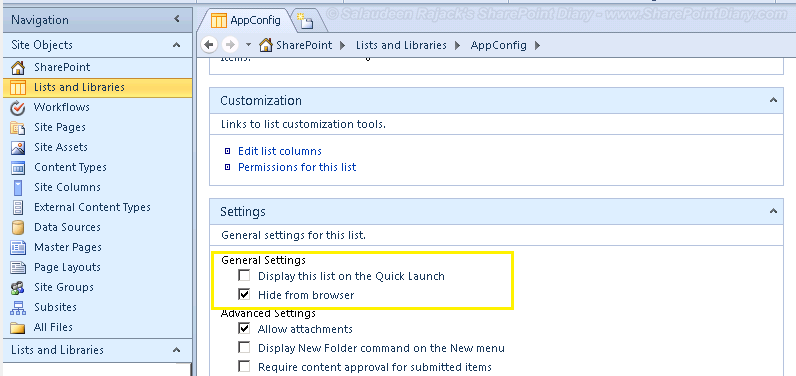Click the AppConfig list icon on the tab
Viewport: 796px width, 376px height.
tap(219, 20)
